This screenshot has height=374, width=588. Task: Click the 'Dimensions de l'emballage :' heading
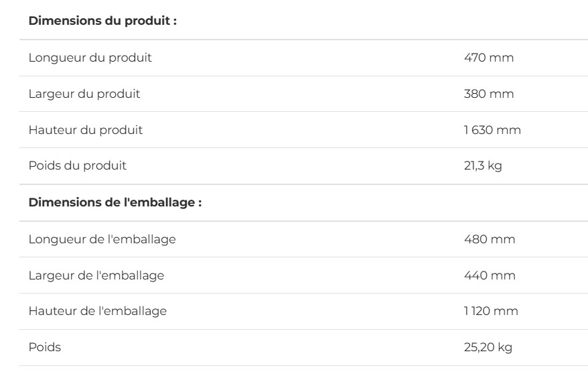[x=115, y=202]
